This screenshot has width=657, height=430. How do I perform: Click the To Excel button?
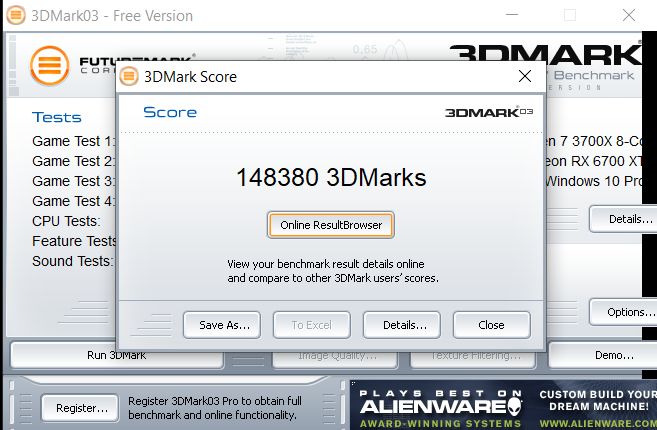[312, 325]
